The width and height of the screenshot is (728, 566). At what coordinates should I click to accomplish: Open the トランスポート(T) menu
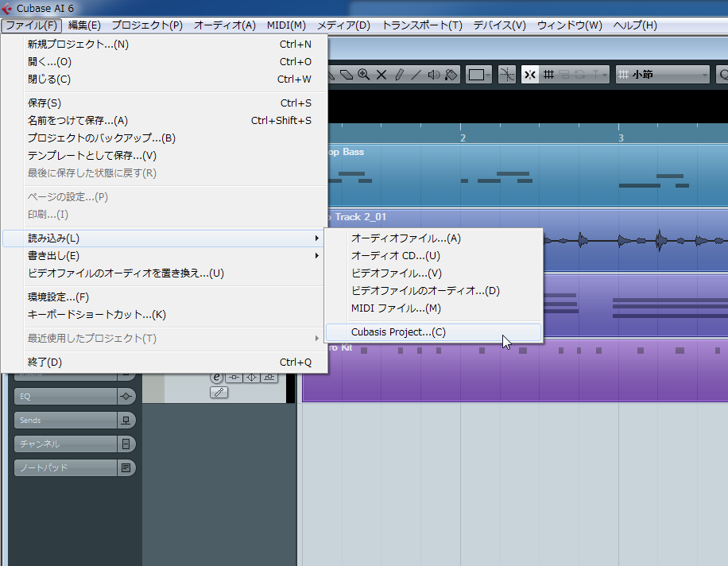pos(422,25)
